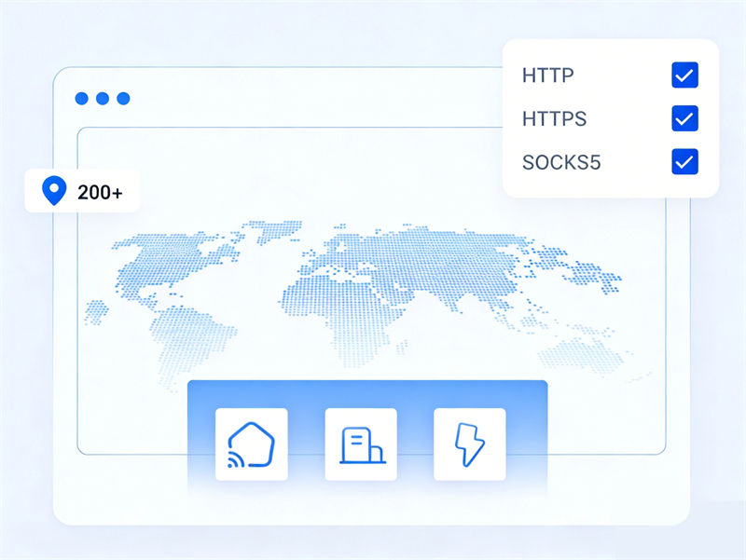746x560 pixels.
Task: Click the third blue window dot
Action: coord(123,99)
